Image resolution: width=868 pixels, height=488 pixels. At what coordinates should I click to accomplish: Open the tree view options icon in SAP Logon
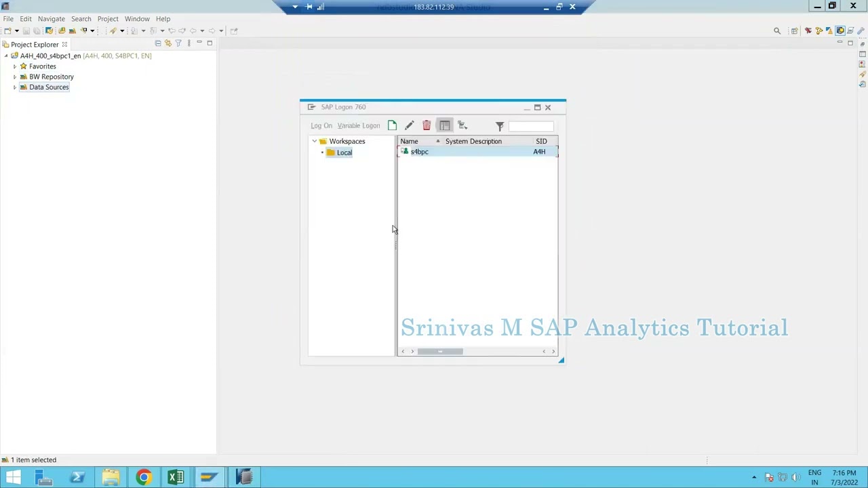(x=462, y=125)
